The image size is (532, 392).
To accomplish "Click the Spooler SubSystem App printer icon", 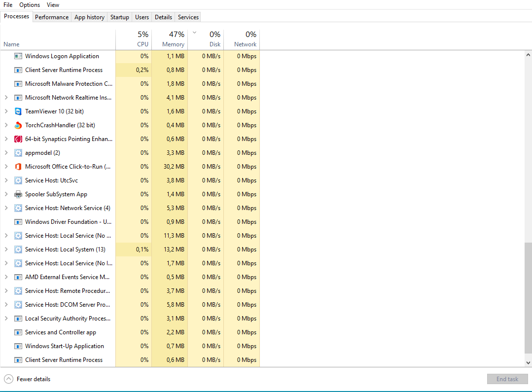I will (x=18, y=194).
